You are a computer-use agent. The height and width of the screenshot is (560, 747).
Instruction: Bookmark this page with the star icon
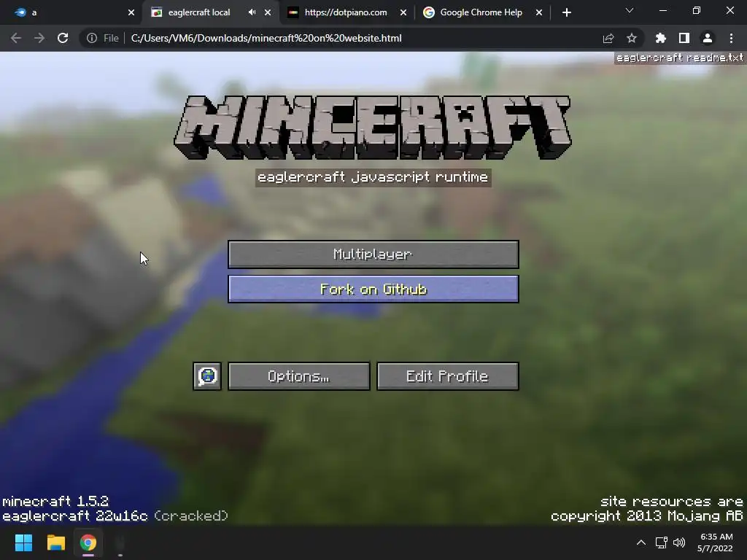point(632,38)
